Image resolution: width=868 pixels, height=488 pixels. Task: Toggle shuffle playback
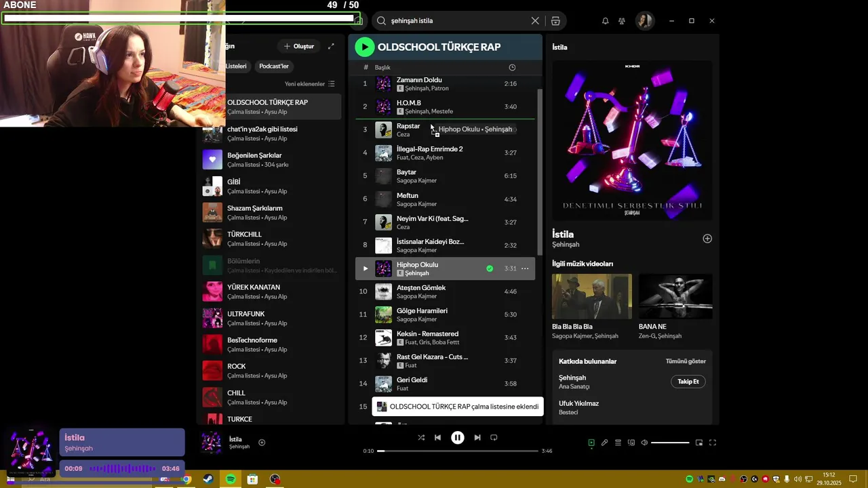pos(421,438)
